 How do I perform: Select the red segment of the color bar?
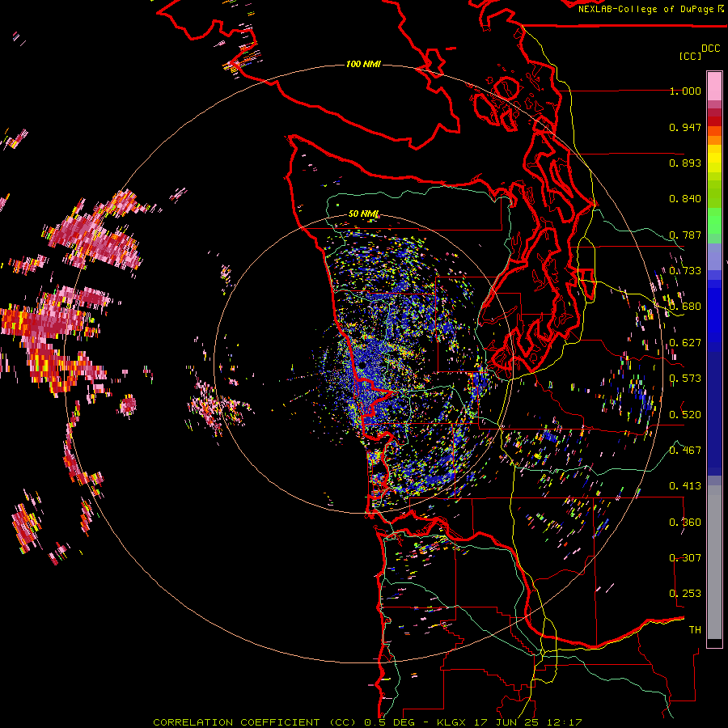pyautogui.click(x=714, y=121)
